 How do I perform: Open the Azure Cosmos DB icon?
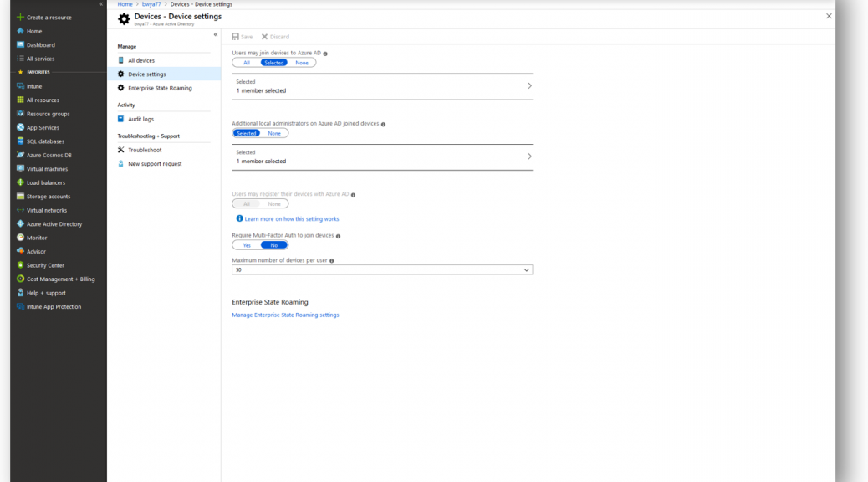20,155
